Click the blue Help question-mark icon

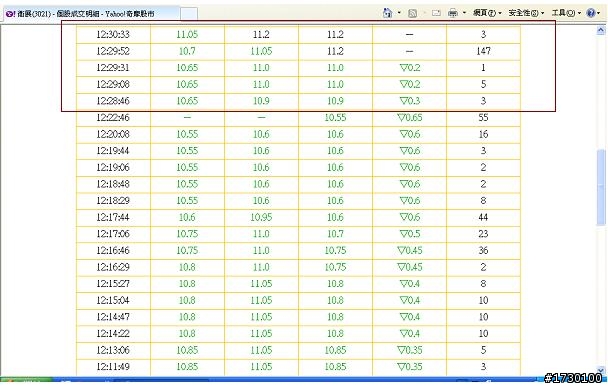click(591, 13)
